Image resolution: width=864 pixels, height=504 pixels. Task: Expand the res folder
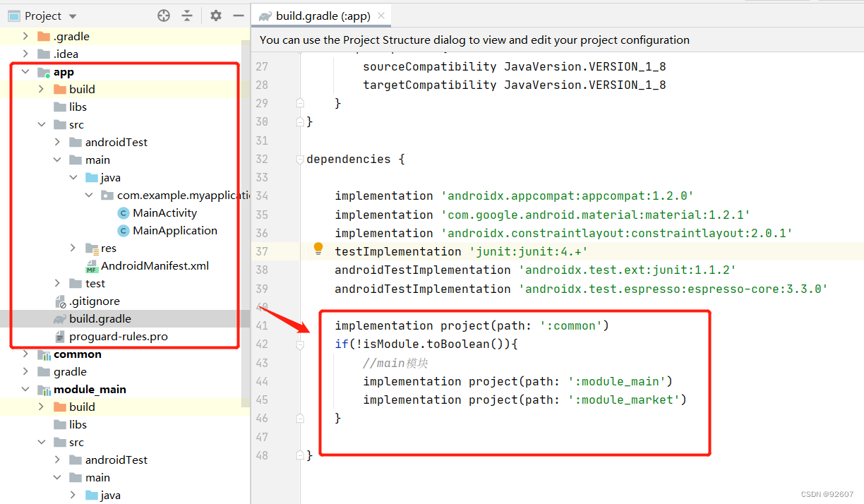(73, 248)
